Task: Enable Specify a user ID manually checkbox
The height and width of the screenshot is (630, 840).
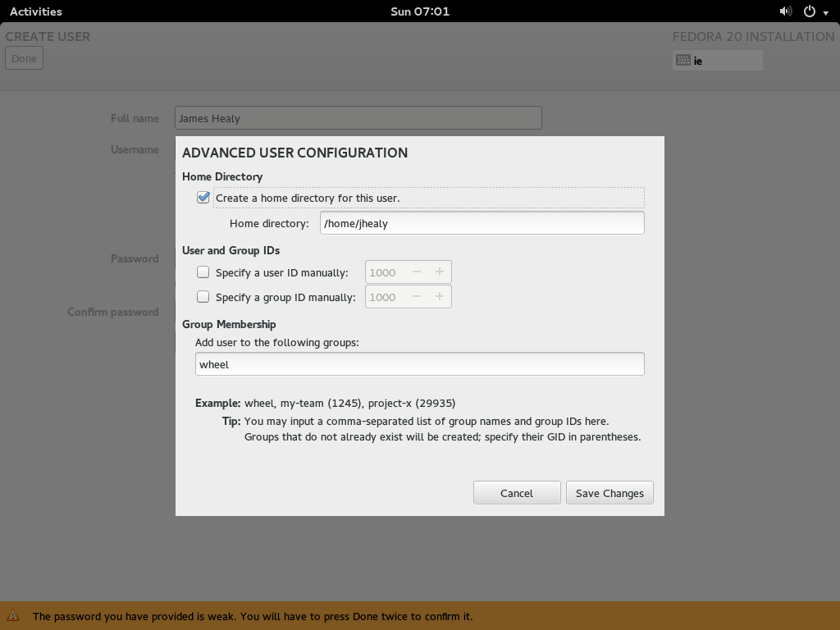Action: tap(203, 272)
